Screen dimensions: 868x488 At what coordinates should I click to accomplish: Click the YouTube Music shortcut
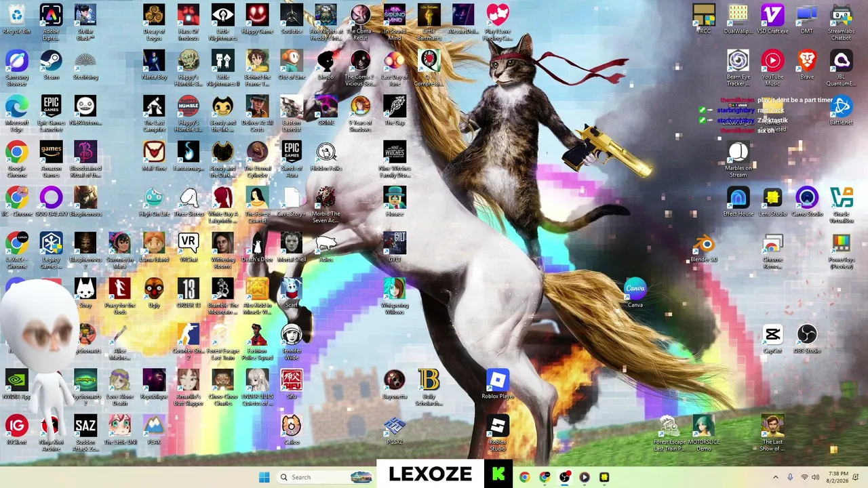coord(772,68)
